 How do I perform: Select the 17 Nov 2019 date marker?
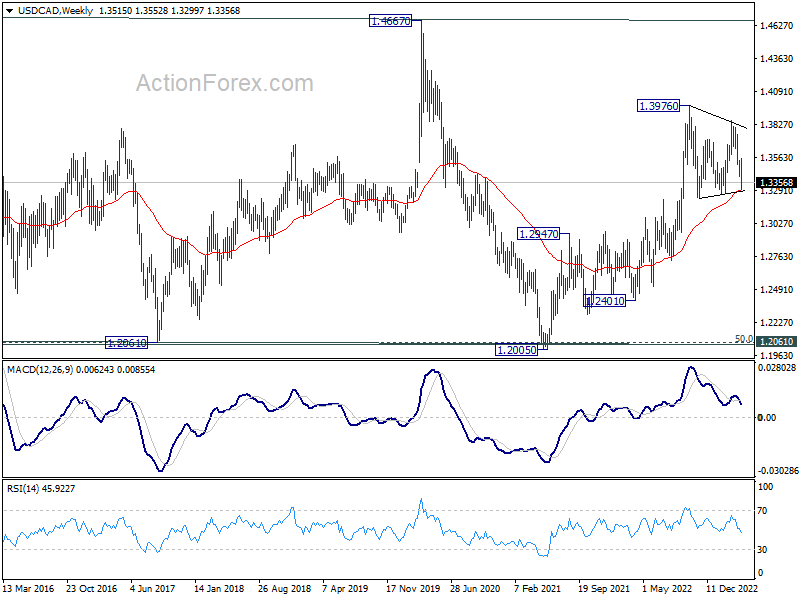pos(413,588)
